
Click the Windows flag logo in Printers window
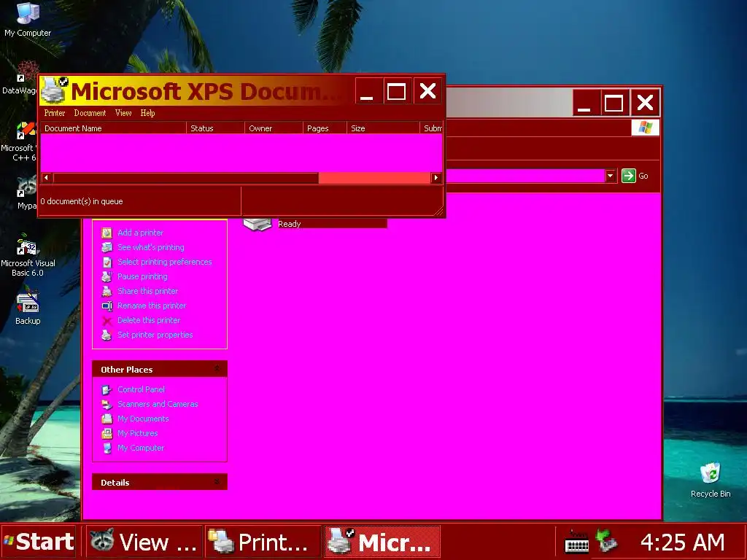pyautogui.click(x=645, y=128)
